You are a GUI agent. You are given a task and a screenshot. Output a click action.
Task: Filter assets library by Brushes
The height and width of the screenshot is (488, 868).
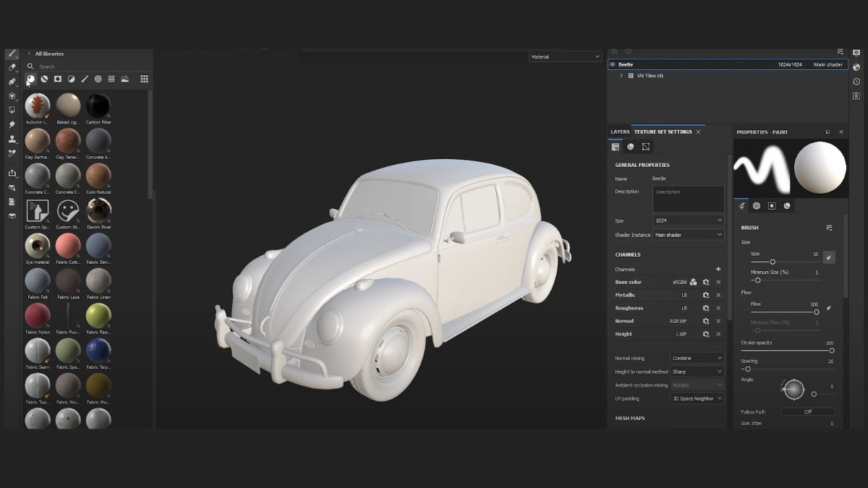[85, 79]
